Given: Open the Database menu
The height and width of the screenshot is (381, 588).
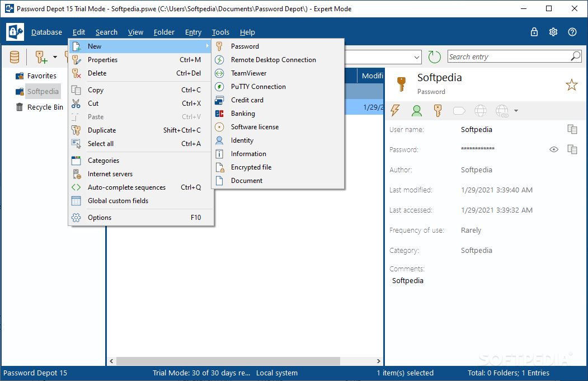Looking at the screenshot, I should point(46,32).
